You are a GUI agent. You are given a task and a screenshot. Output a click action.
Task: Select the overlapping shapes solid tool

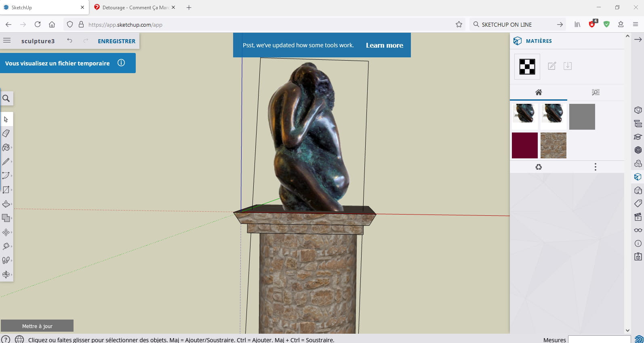coord(6,218)
